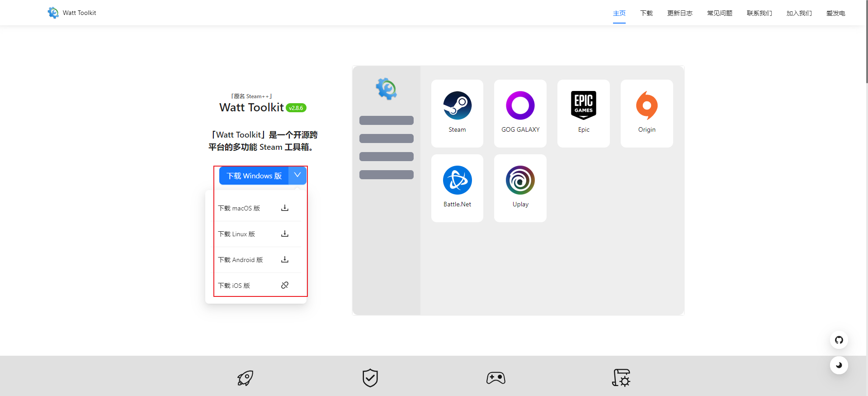Click download icon beside macOS version
868x396 pixels.
[x=285, y=208]
